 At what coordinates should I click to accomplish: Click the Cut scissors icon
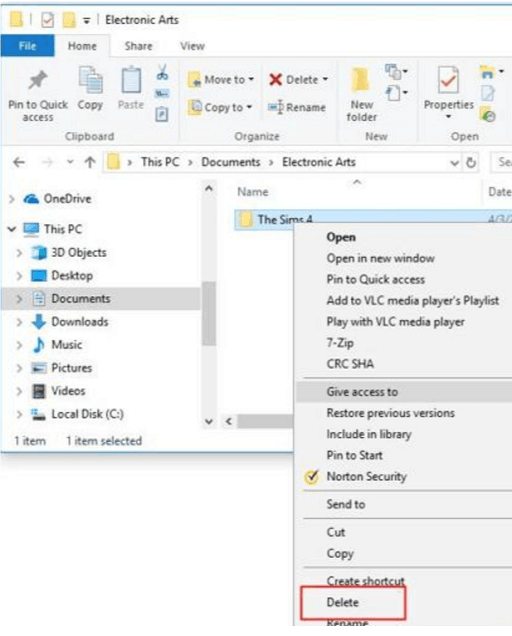pos(162,72)
